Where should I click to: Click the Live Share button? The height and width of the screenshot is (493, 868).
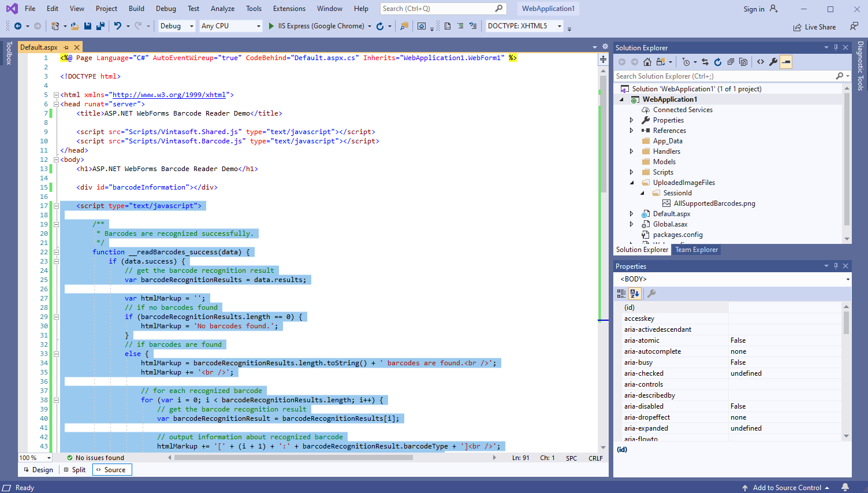tap(814, 27)
